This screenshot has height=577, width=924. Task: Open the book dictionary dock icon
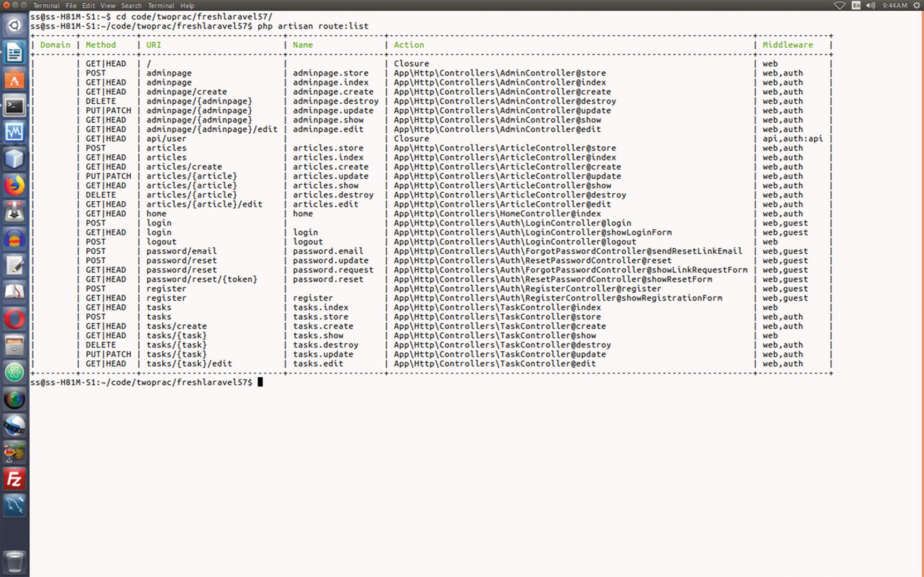[14, 292]
